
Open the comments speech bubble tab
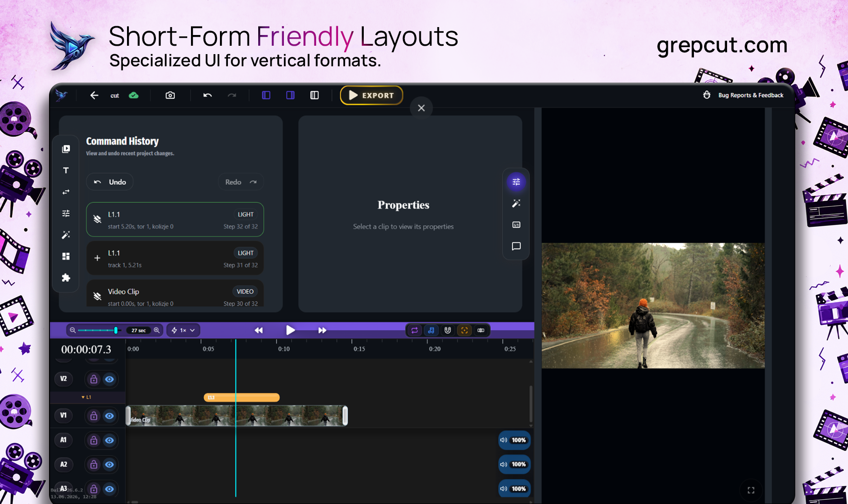(x=516, y=246)
